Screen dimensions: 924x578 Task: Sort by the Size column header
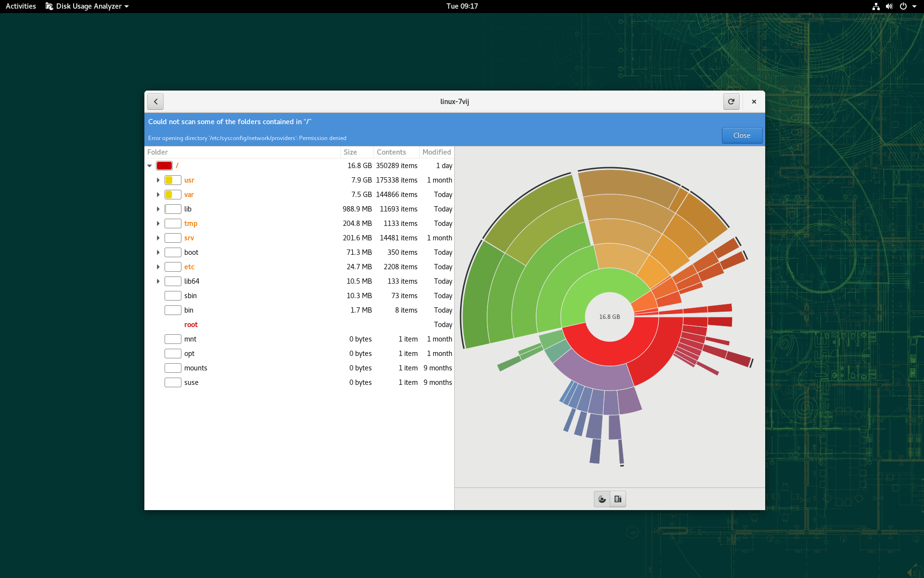350,152
